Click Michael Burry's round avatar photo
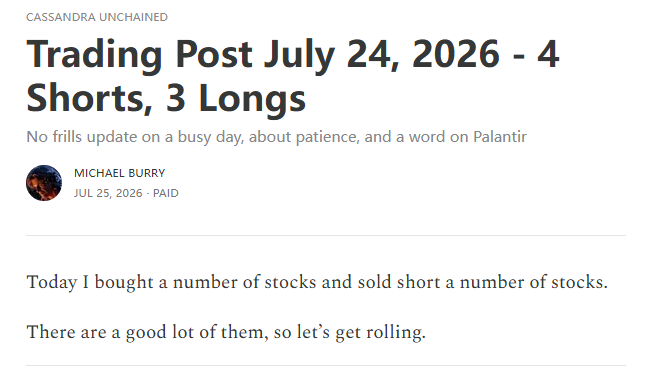The width and height of the screenshot is (649, 368). pyautogui.click(x=44, y=183)
